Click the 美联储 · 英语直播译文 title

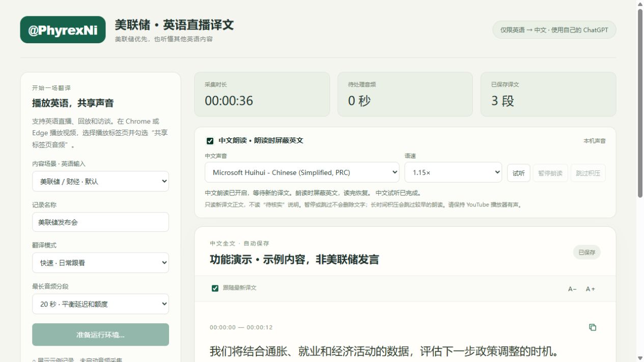(174, 24)
